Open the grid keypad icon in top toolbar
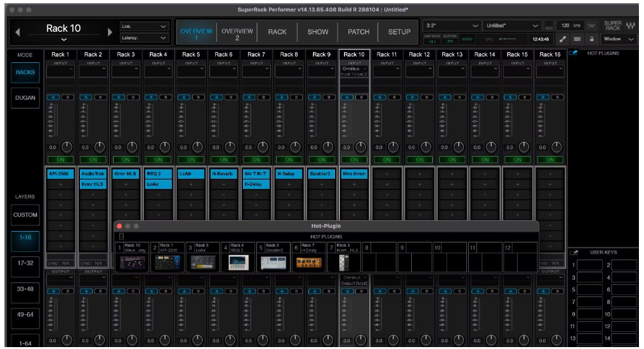 (577, 39)
